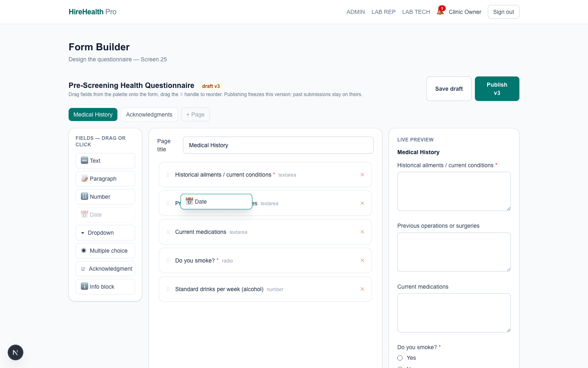Viewport: 588px width, 368px height.
Task: Grab the drag handle for Do you smoke field
Action: point(168,260)
